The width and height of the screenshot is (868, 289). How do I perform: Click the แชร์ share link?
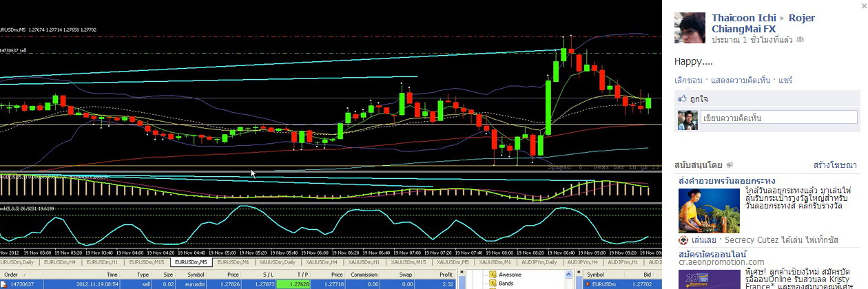pos(786,80)
